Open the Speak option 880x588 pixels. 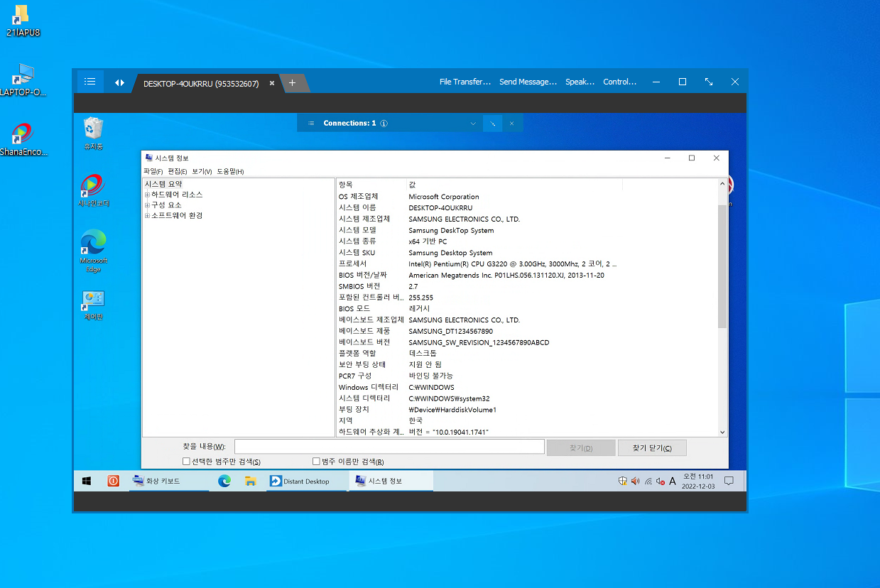click(580, 82)
